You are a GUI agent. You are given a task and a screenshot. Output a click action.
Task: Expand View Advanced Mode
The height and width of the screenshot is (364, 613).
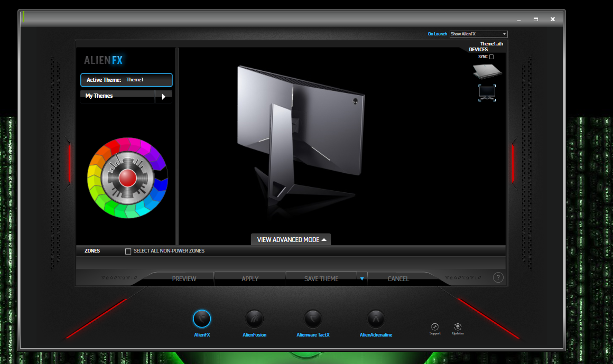pos(291,240)
